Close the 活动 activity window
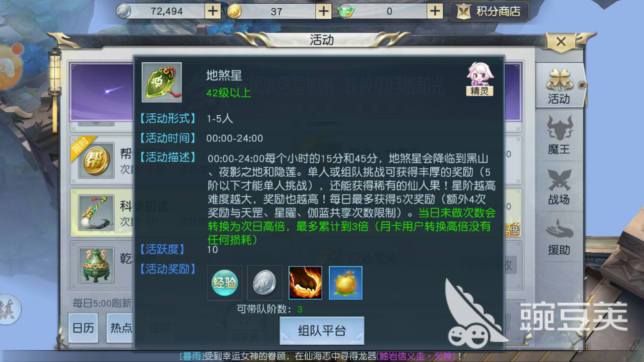 pos(561,42)
